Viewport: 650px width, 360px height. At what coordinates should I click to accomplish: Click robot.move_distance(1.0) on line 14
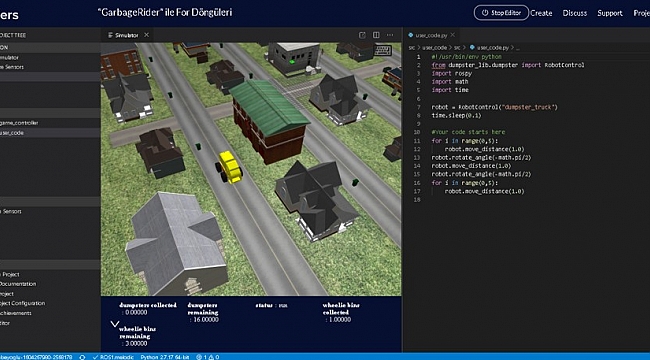[x=471, y=166]
